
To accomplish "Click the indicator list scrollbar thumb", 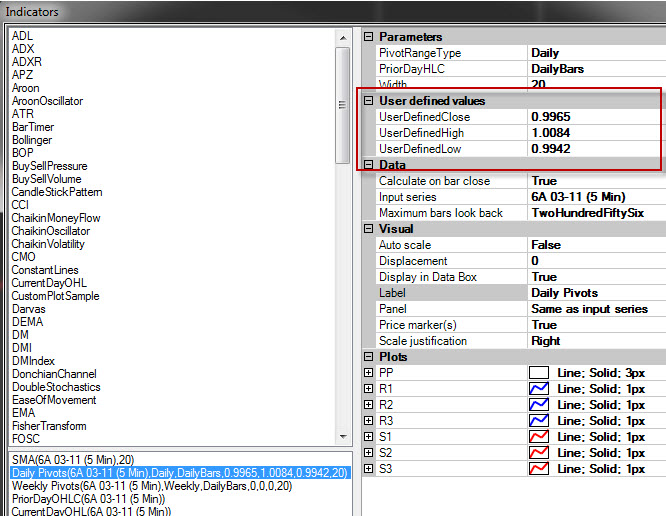I will [342, 105].
